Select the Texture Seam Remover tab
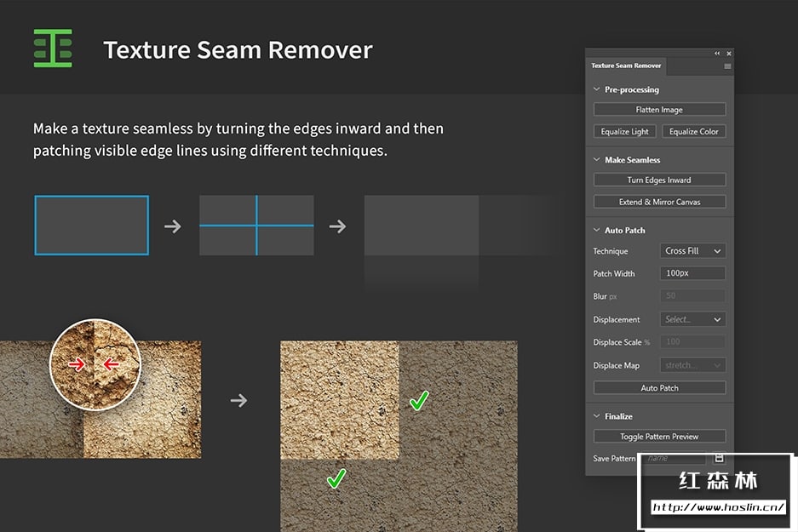The height and width of the screenshot is (532, 798). coord(626,66)
